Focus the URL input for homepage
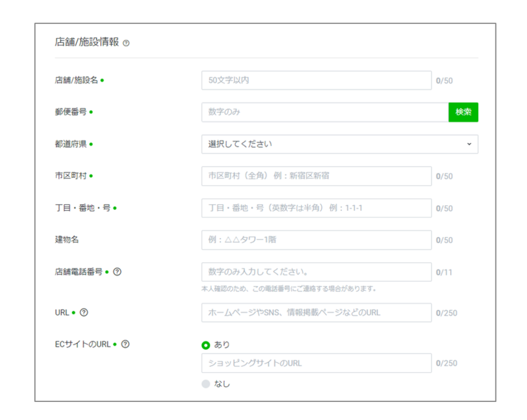Image resolution: width=527 pixels, height=420 pixels. click(x=316, y=312)
